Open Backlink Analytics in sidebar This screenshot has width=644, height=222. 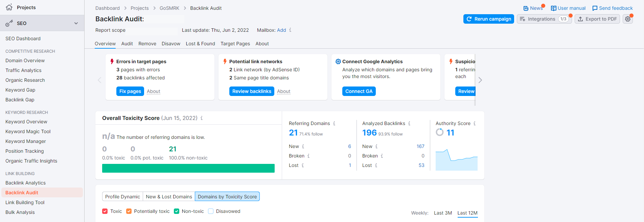pyautogui.click(x=26, y=183)
